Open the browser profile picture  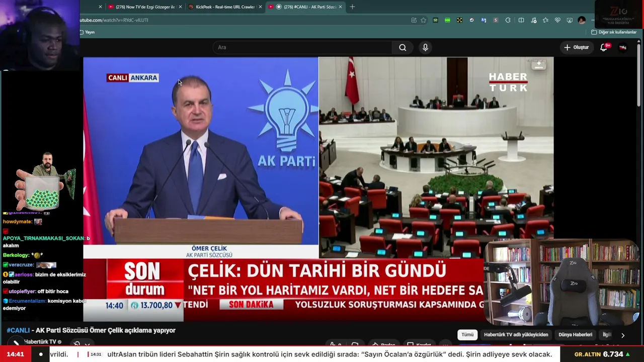pyautogui.click(x=582, y=20)
